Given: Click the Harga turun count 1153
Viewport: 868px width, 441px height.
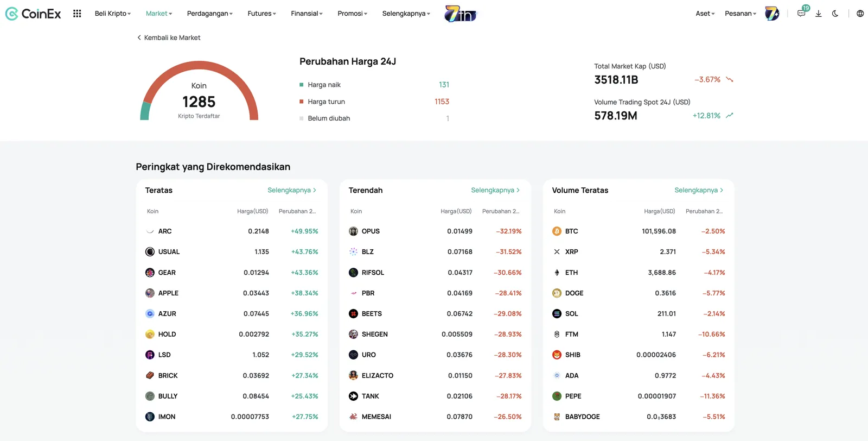Looking at the screenshot, I should click(x=442, y=102).
